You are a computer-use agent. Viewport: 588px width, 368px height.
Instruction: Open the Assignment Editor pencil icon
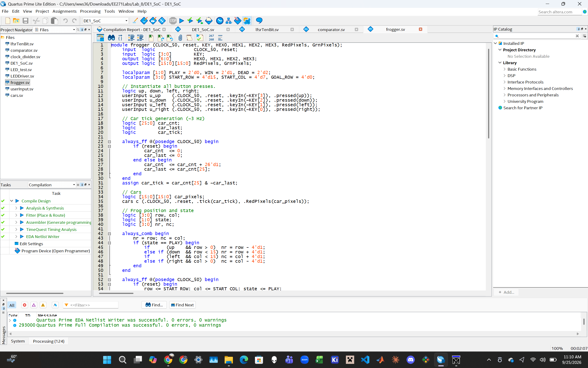click(x=135, y=21)
